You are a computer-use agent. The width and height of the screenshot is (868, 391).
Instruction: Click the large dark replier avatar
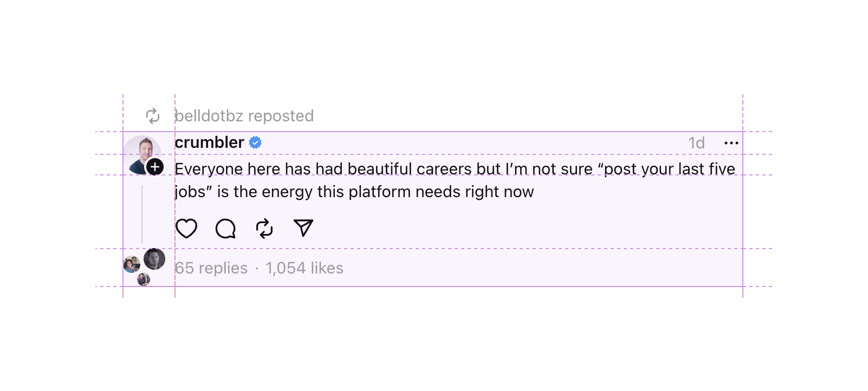pyautogui.click(x=154, y=259)
